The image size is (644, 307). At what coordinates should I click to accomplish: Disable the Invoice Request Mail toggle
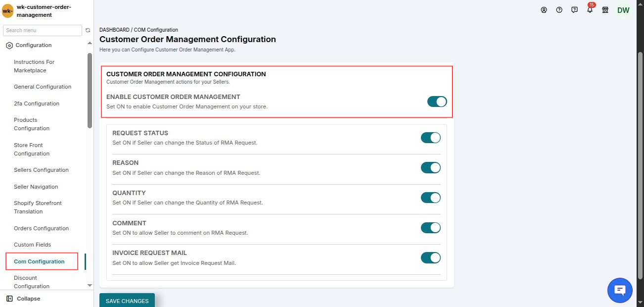pyautogui.click(x=431, y=258)
